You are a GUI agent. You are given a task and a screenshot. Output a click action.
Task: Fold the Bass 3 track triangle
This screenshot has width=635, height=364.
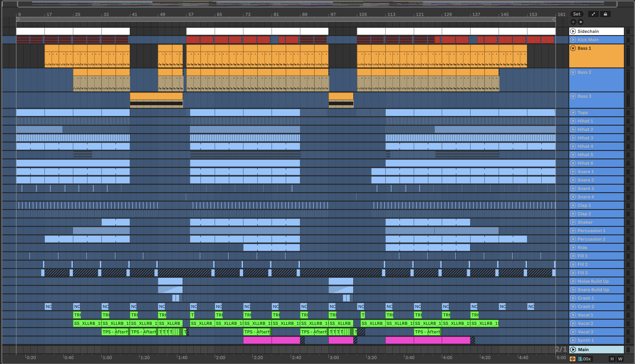click(573, 96)
